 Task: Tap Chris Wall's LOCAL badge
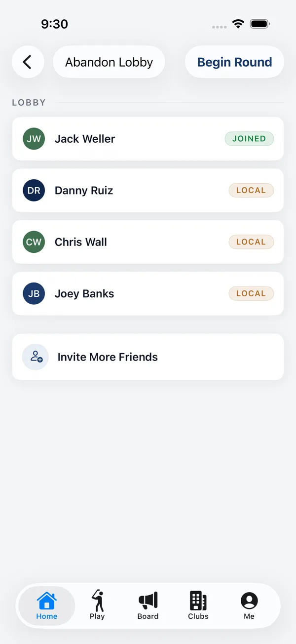251,242
